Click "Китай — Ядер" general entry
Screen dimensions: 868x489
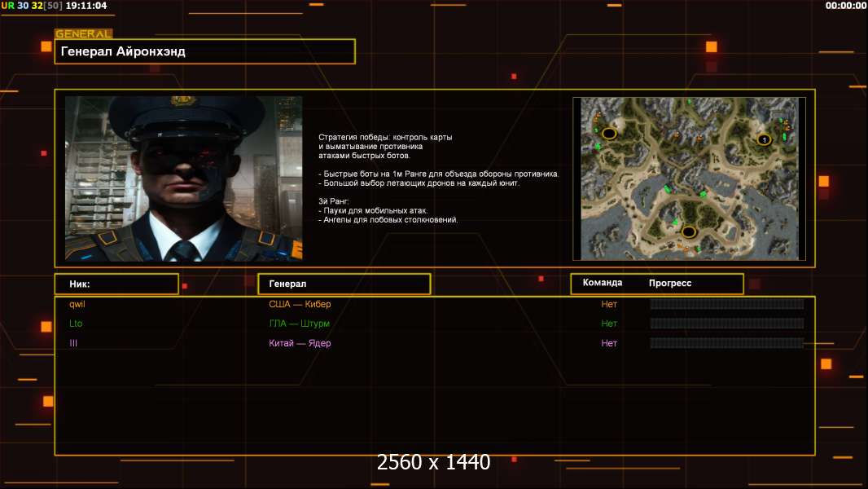(x=300, y=343)
